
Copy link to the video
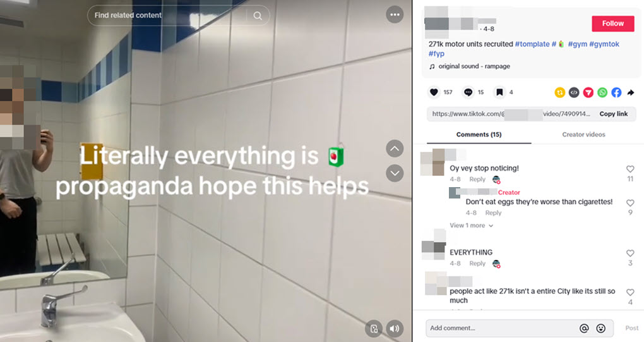[x=614, y=114]
